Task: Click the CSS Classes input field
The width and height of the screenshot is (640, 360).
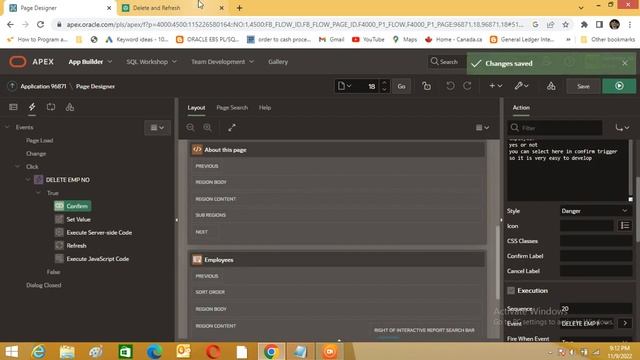Action: tap(596, 241)
